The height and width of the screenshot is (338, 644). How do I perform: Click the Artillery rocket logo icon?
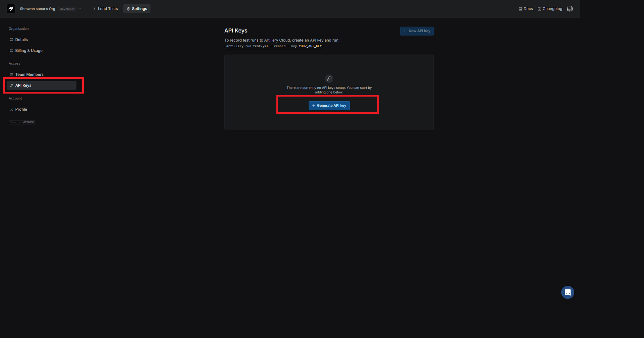point(11,8)
